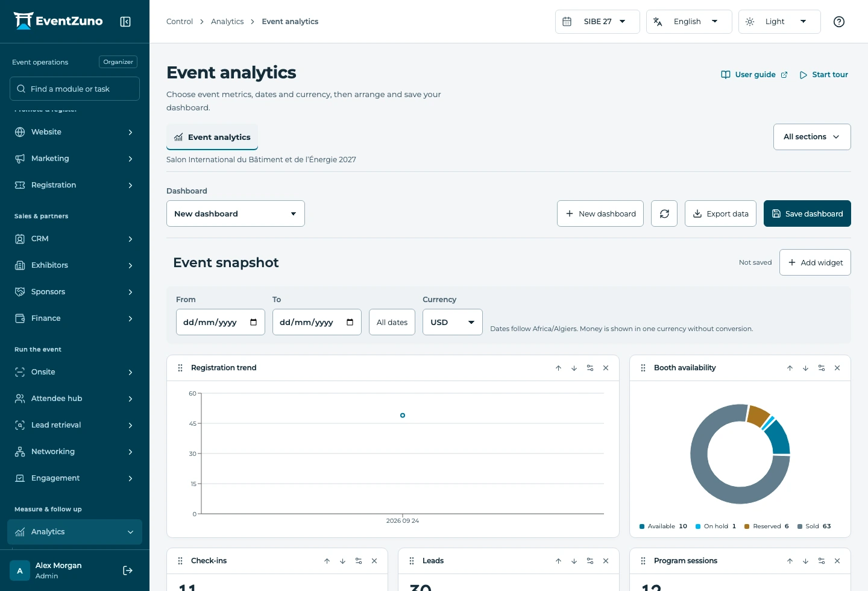Click the Export data button
The height and width of the screenshot is (591, 868).
tap(720, 213)
